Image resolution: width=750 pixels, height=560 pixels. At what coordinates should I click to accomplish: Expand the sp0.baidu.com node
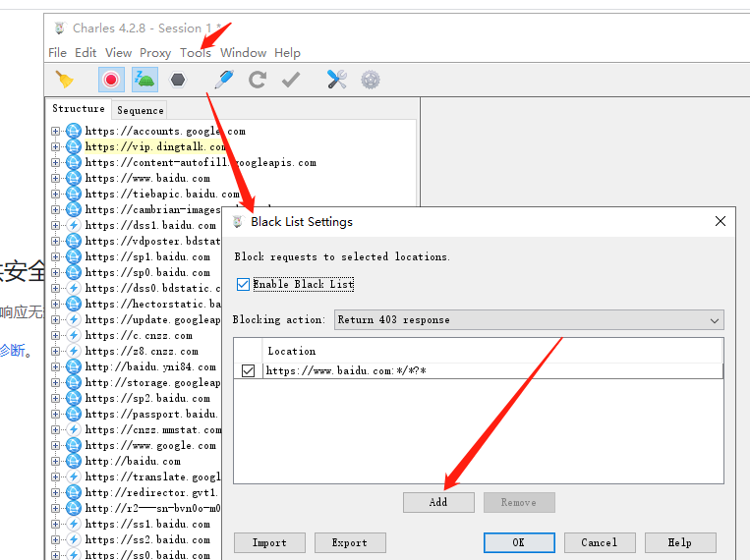point(55,272)
